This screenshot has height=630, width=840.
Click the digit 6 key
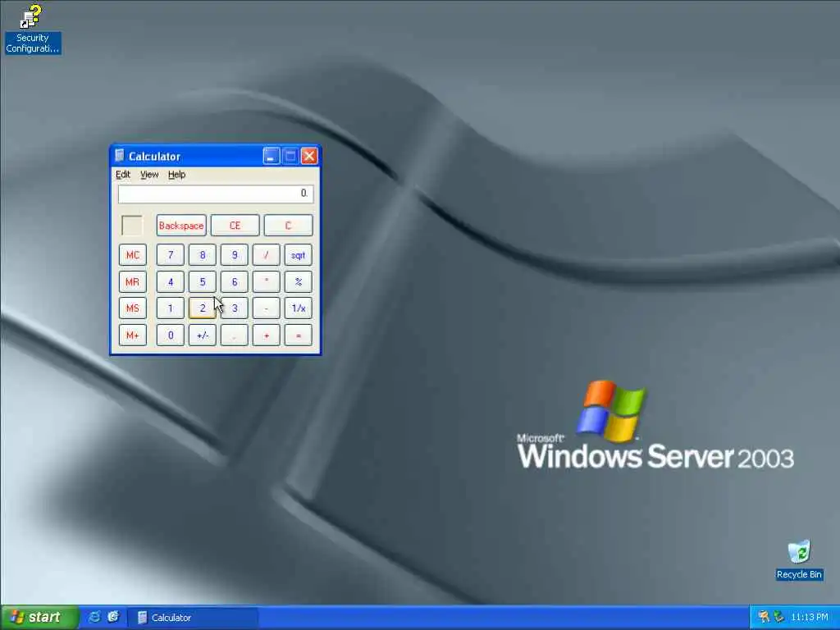click(235, 282)
